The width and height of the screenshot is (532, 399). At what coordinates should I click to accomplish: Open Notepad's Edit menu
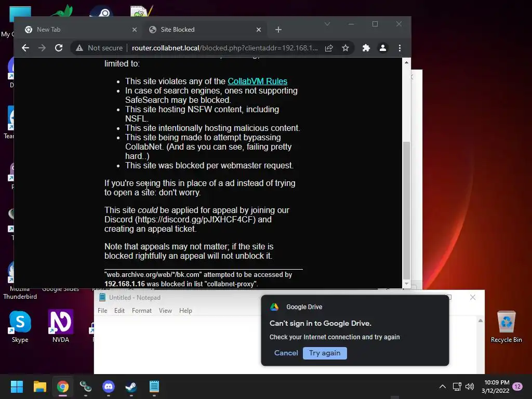point(119,311)
